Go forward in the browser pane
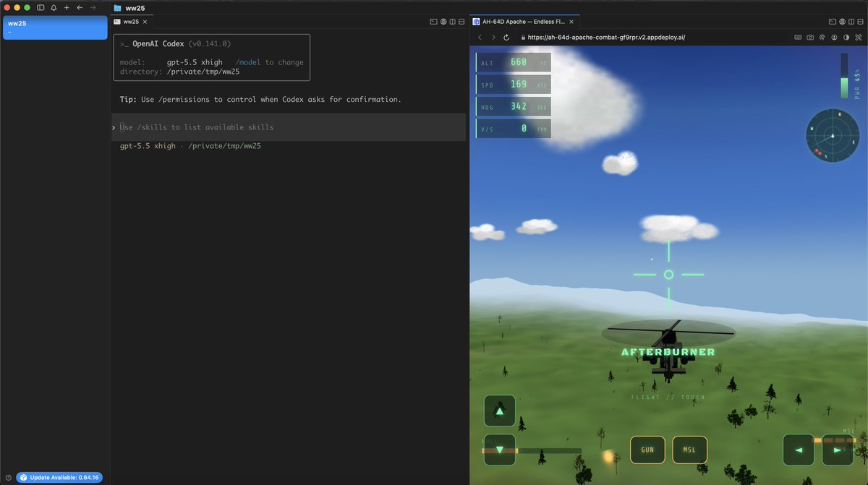The height and width of the screenshot is (485, 868). (x=493, y=37)
